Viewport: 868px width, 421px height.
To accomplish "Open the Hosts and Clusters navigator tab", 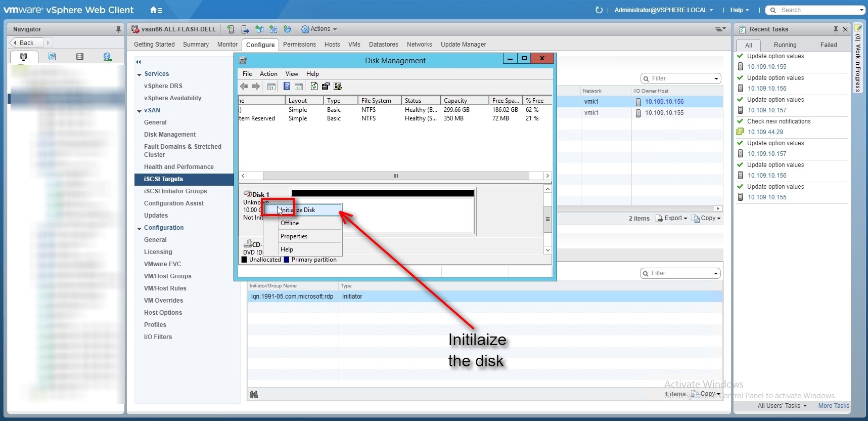I will click(x=23, y=57).
